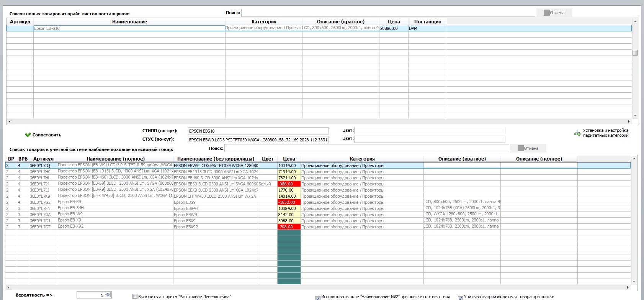Viewport: 644px width, 300px height.
Task: Click the Цена header in the top table
Action: pos(394,22)
